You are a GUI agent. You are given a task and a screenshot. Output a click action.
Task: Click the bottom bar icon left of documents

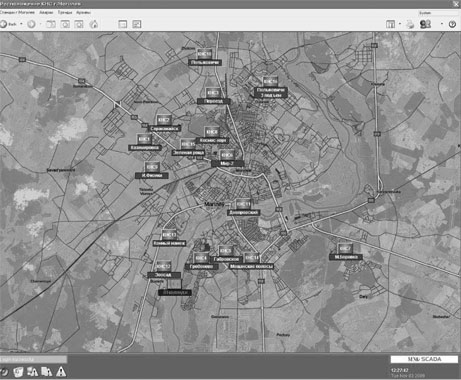pos(32,371)
